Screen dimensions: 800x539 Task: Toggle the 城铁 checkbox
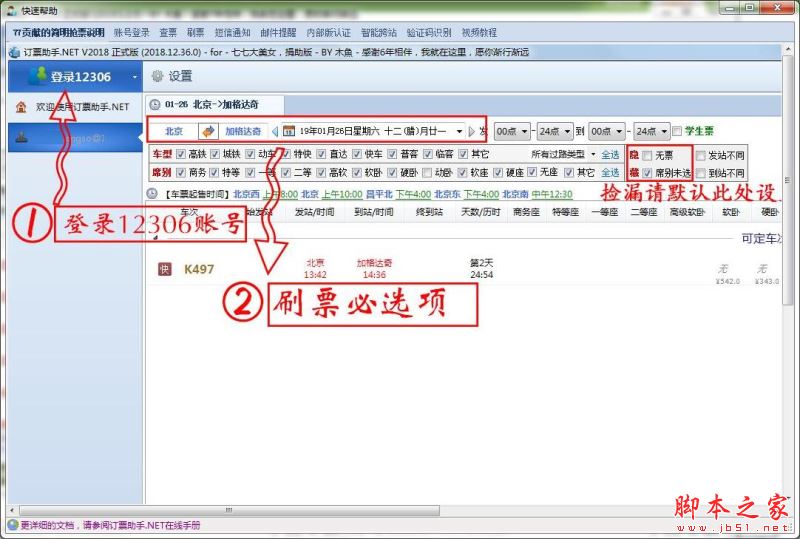(x=215, y=154)
